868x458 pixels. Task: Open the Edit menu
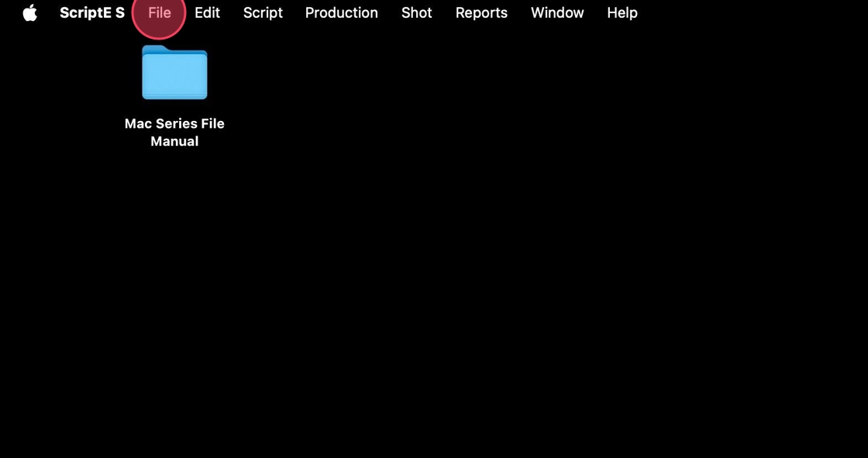click(207, 12)
